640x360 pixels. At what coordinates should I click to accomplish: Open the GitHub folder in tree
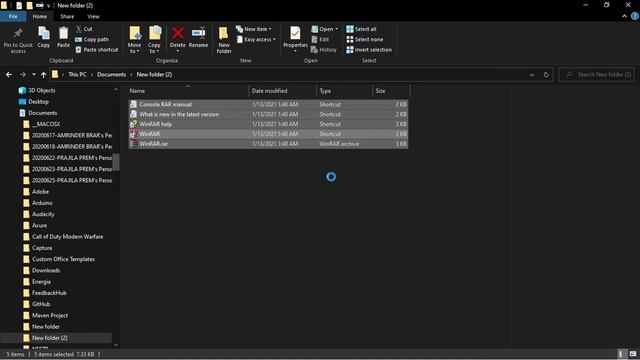41,304
